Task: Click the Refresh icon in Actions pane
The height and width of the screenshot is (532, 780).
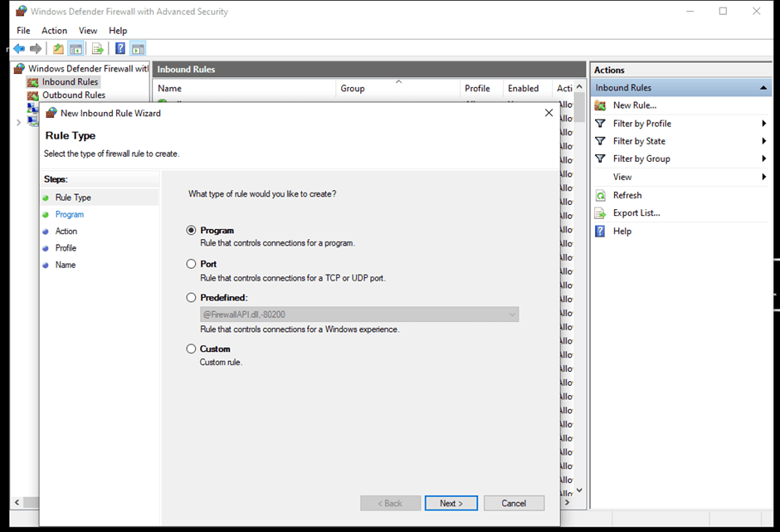Action: [x=601, y=196]
